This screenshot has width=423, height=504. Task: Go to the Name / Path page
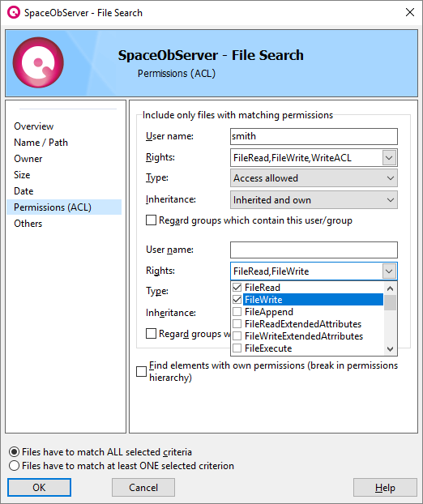coord(41,143)
